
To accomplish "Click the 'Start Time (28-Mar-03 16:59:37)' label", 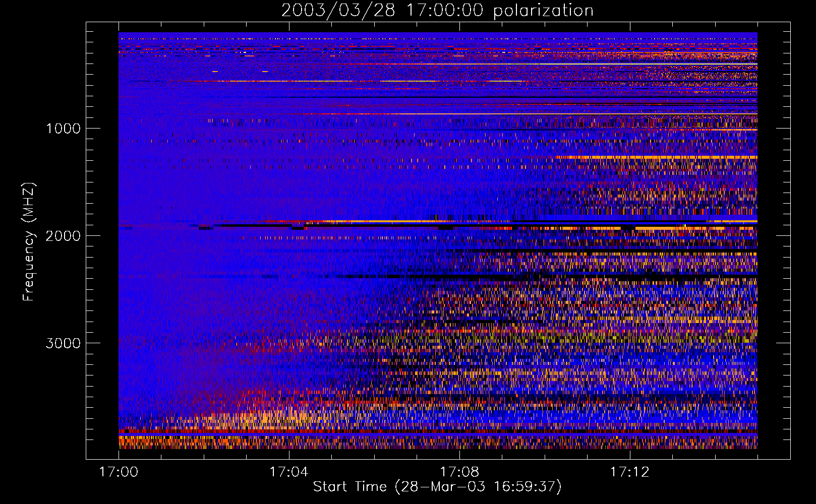I will point(437,487).
